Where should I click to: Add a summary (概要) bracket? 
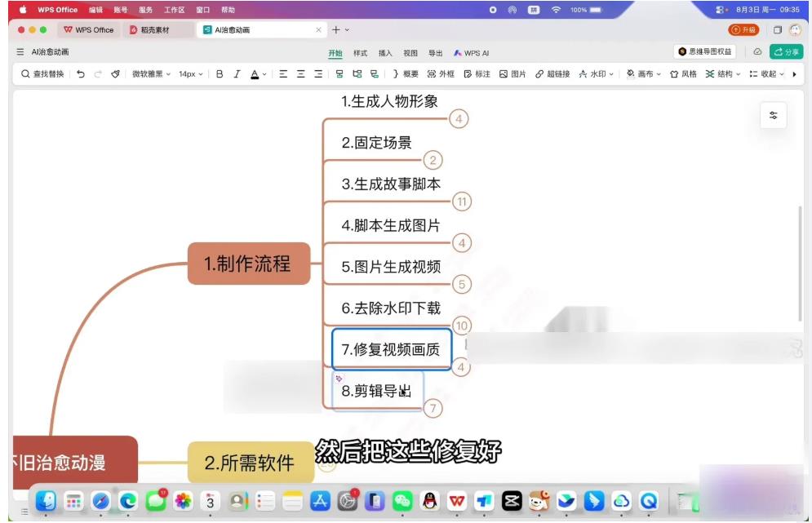[x=406, y=74]
